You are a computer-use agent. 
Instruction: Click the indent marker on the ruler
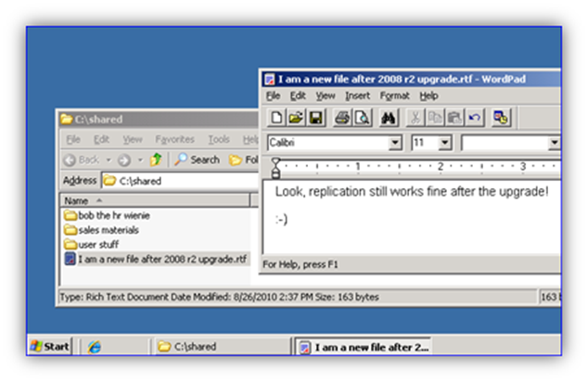click(275, 168)
